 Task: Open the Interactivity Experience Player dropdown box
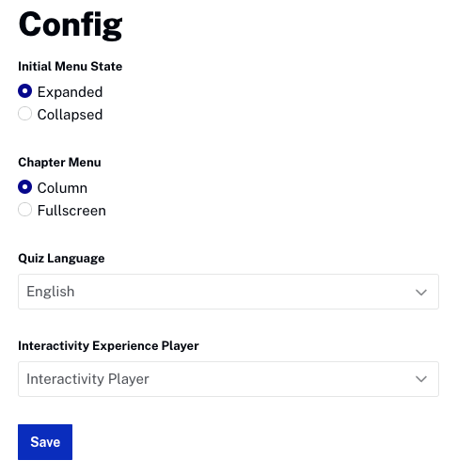[x=229, y=379]
